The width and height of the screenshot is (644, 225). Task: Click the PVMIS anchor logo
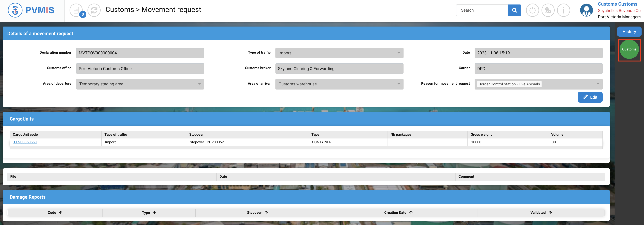15,10
